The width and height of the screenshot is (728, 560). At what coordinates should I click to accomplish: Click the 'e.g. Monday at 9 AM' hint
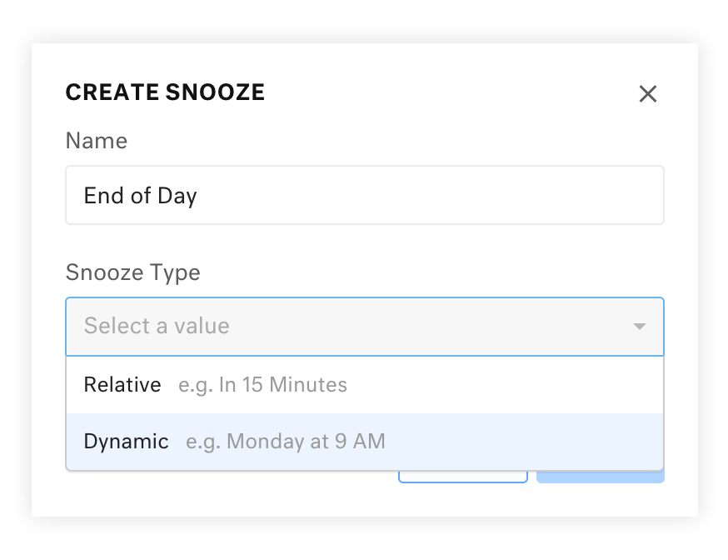pos(286,442)
